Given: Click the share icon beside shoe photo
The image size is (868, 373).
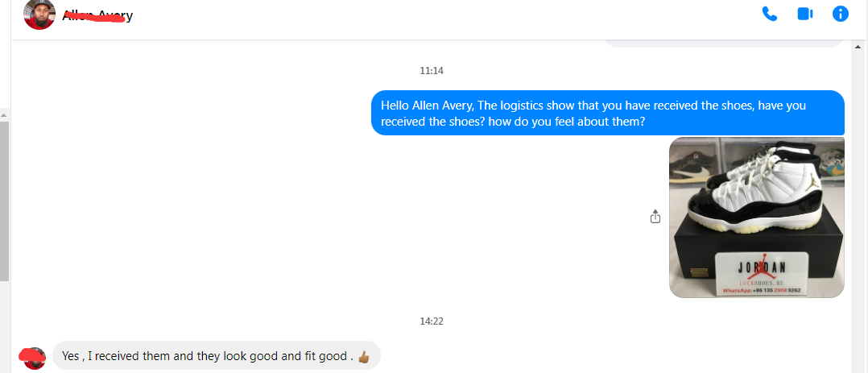Looking at the screenshot, I should [655, 217].
